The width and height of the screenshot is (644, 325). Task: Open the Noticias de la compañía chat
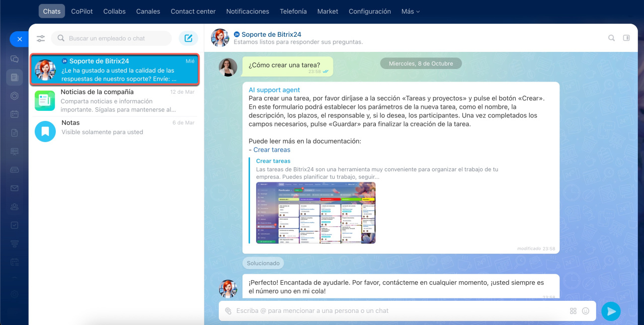(x=116, y=100)
